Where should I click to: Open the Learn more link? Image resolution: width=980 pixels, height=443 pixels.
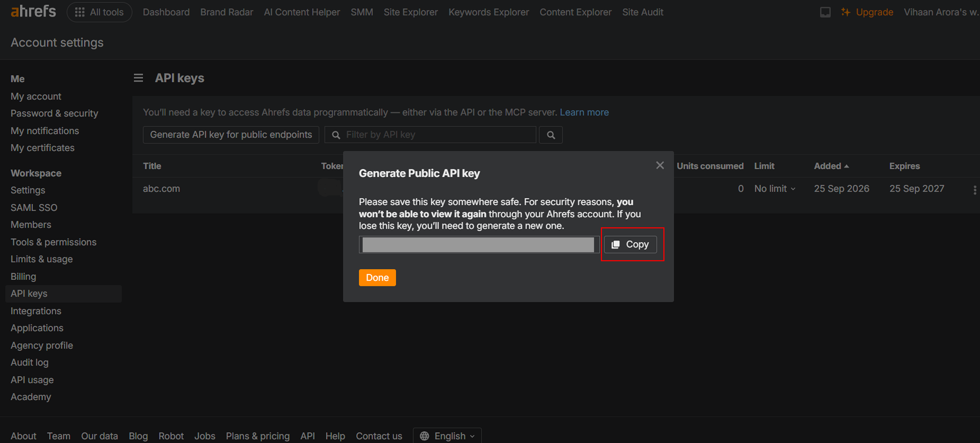coord(584,112)
